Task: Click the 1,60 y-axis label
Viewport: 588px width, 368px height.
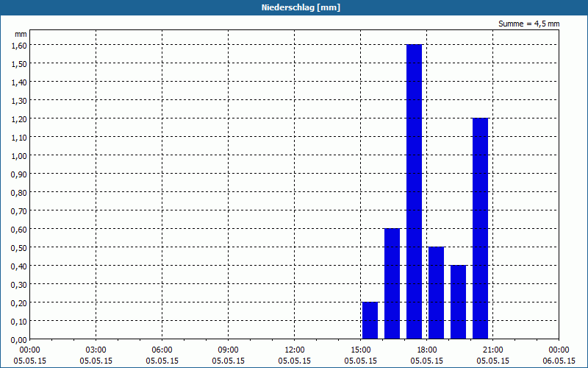Action: (x=19, y=46)
